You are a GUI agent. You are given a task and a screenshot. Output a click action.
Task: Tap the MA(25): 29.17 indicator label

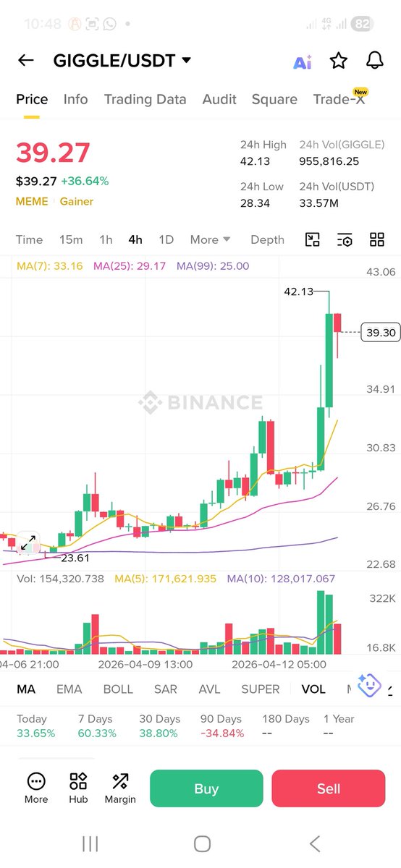pos(130,266)
